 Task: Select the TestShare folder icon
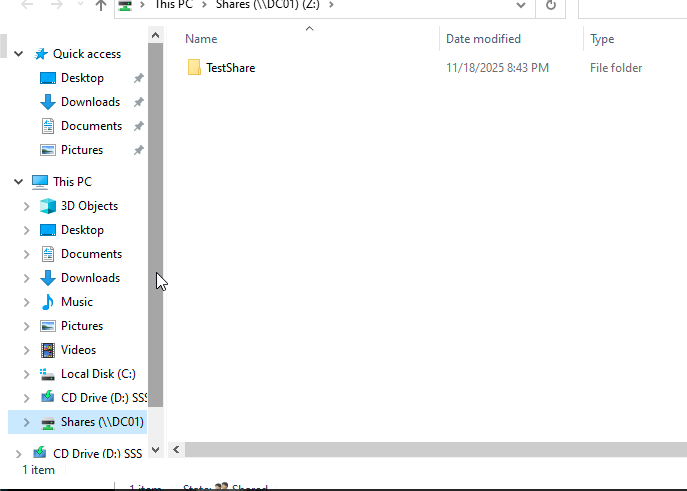[194, 67]
